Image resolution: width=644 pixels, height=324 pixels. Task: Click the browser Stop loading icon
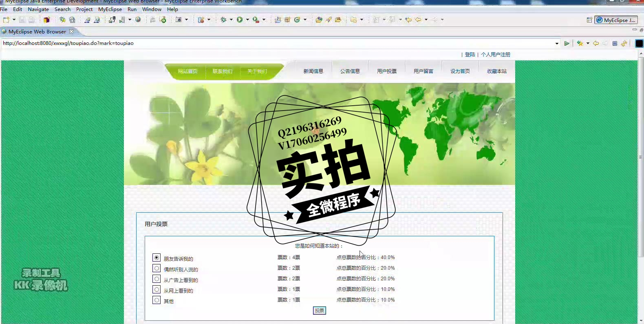(615, 43)
